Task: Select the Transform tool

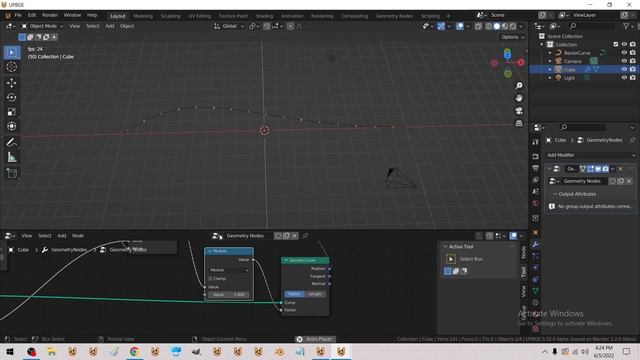Action: 11,126
